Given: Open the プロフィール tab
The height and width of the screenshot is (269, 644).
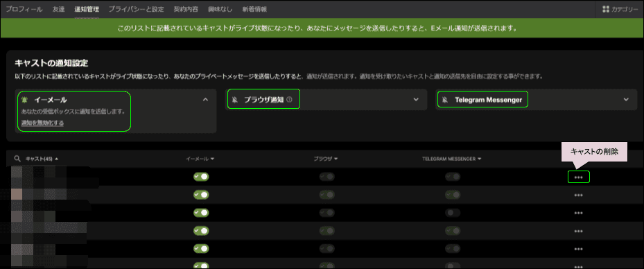Looking at the screenshot, I should [x=24, y=9].
